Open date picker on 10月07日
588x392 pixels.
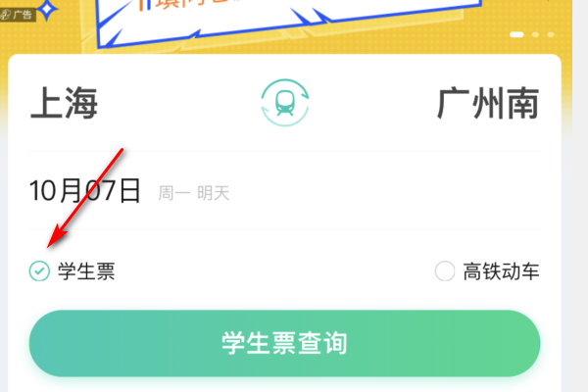pyautogui.click(x=85, y=190)
